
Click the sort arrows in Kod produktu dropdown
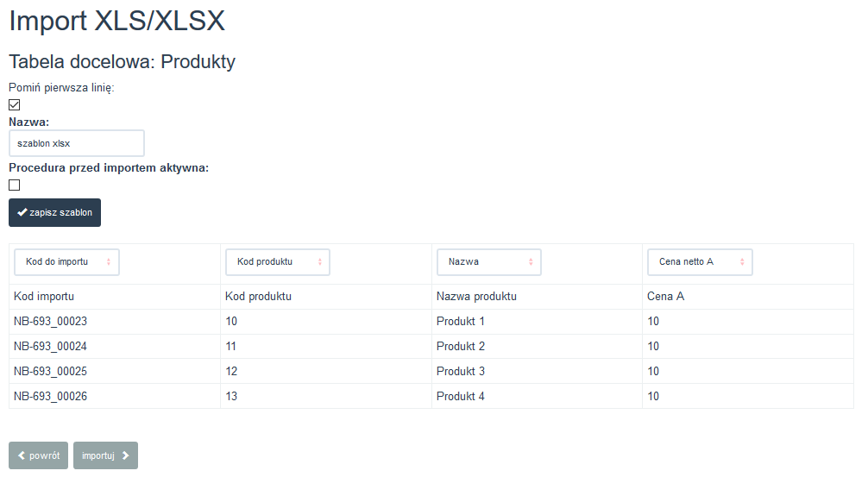point(320,261)
